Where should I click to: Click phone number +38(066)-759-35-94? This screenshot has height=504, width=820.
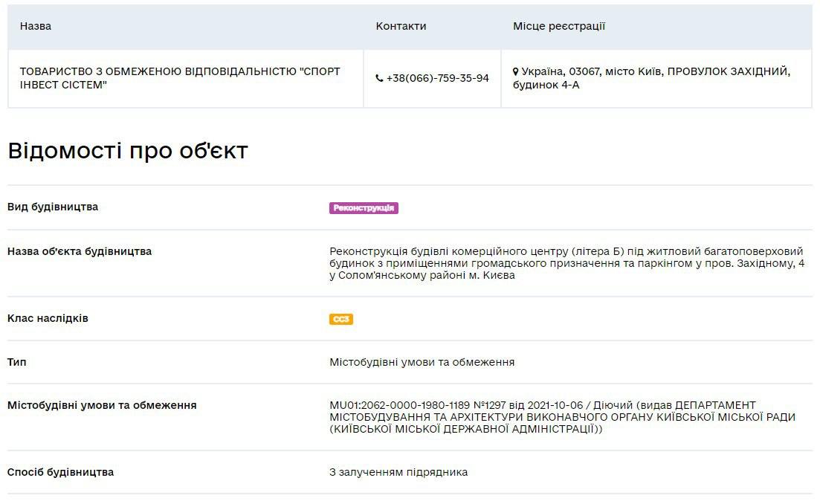point(437,79)
